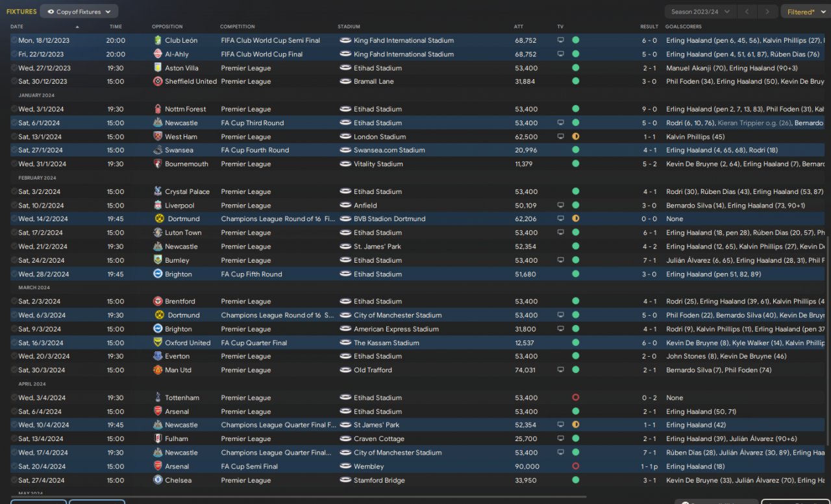
Task: Go to the next season arrow
Action: tap(768, 12)
